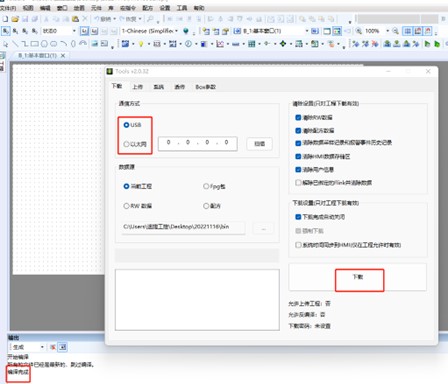Click the new file icon

coord(5,19)
